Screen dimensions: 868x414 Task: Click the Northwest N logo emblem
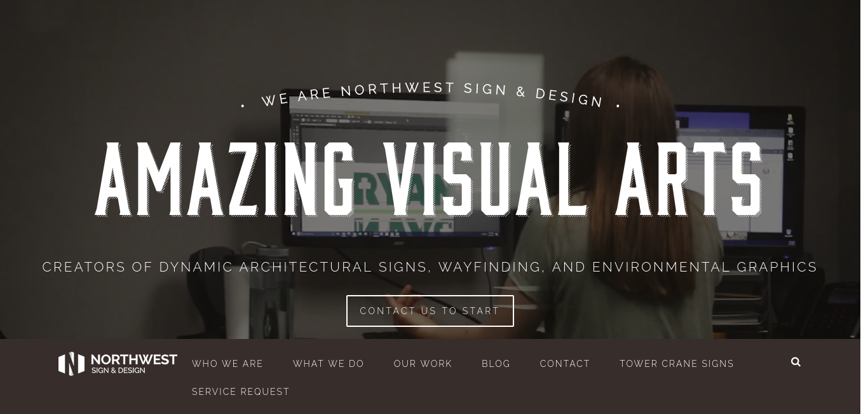coord(71,364)
